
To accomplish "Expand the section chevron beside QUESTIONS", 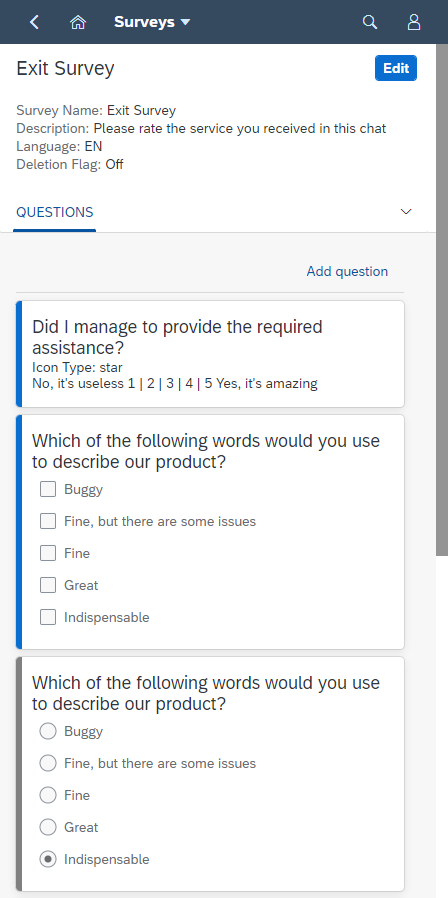I will coord(406,212).
